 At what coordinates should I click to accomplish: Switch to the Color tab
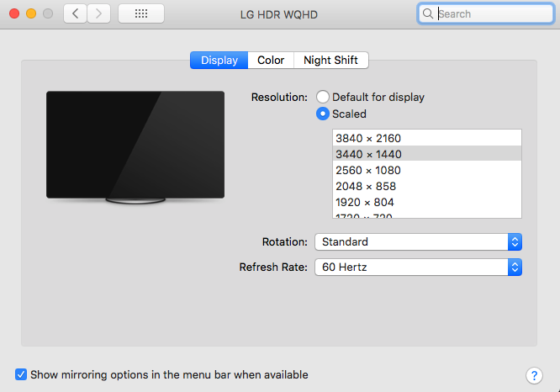[x=271, y=60]
